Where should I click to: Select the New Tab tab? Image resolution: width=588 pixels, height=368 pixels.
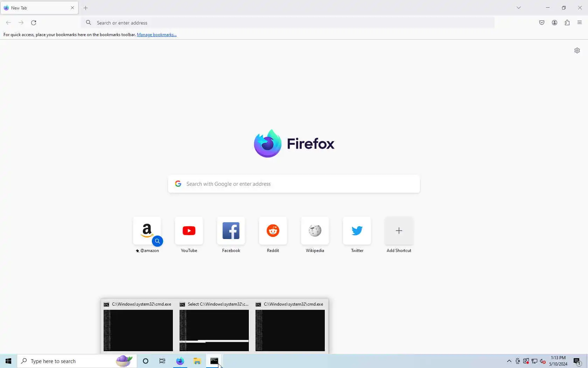(x=39, y=8)
